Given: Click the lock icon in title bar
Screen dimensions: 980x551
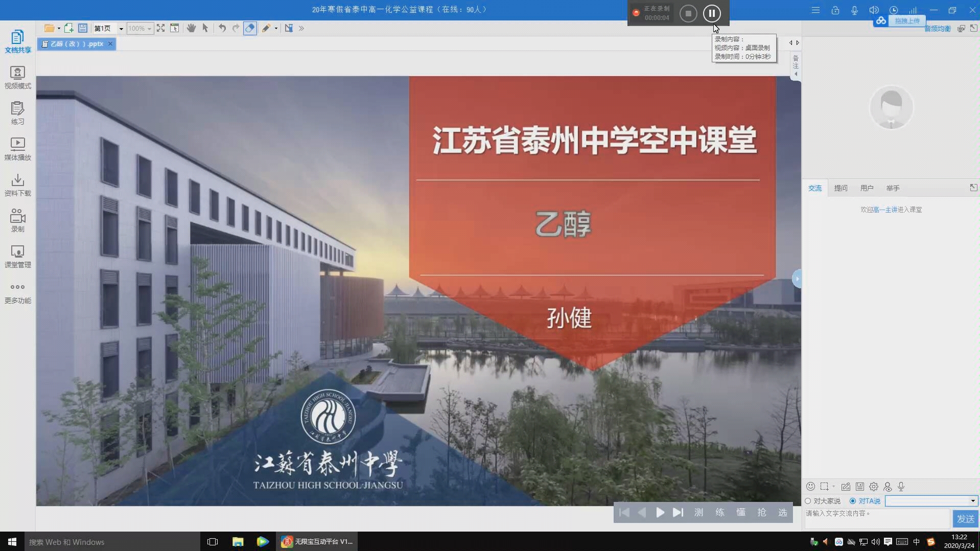Looking at the screenshot, I should point(835,10).
